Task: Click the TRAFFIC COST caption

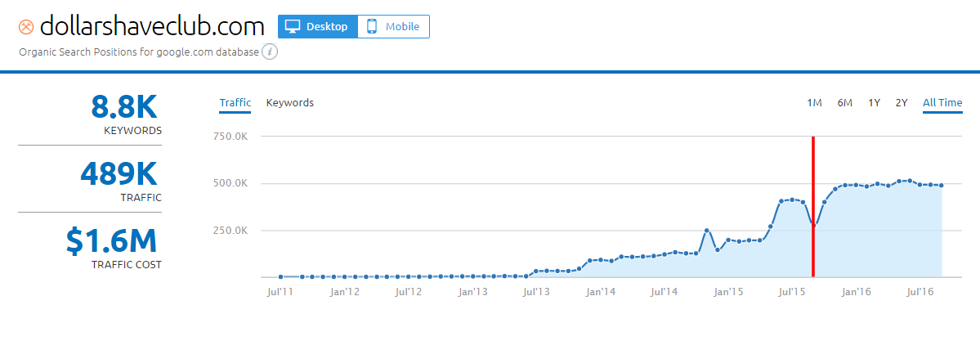Action: pyautogui.click(x=126, y=265)
